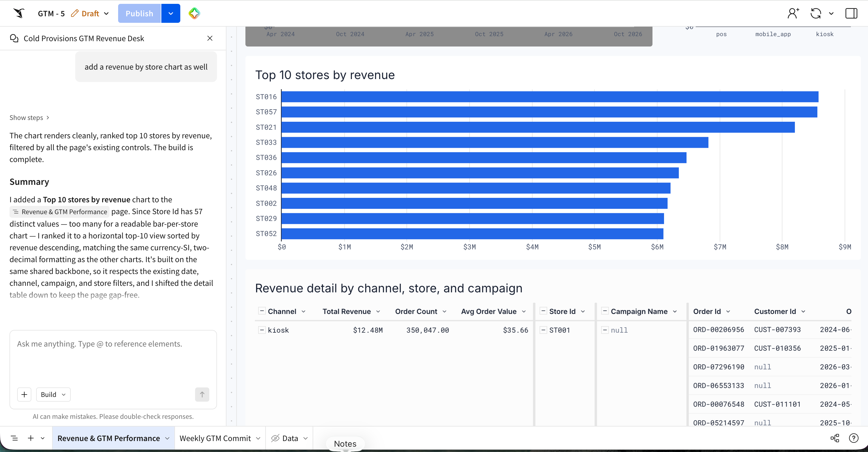Open the Avg Order Value column menu
868x452 pixels.
(524, 311)
